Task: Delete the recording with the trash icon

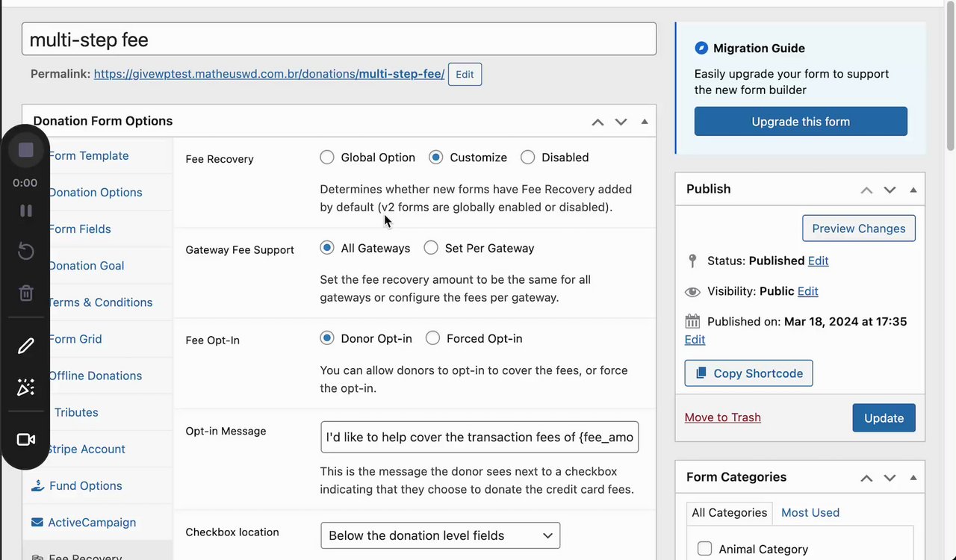Action: click(26, 293)
